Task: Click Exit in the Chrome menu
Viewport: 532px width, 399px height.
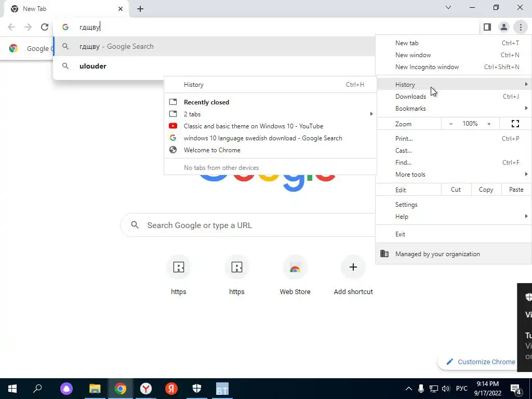Action: pos(454,234)
